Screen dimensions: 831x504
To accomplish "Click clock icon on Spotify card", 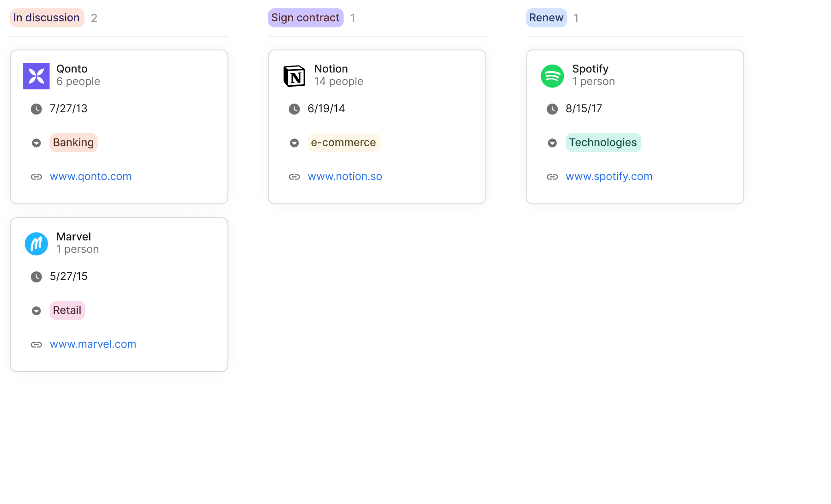I will [552, 109].
